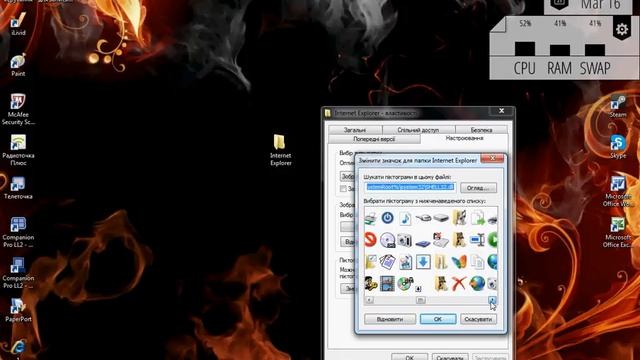Close the Internet Explorer properties window
The width and height of the screenshot is (640, 360).
coord(501,111)
